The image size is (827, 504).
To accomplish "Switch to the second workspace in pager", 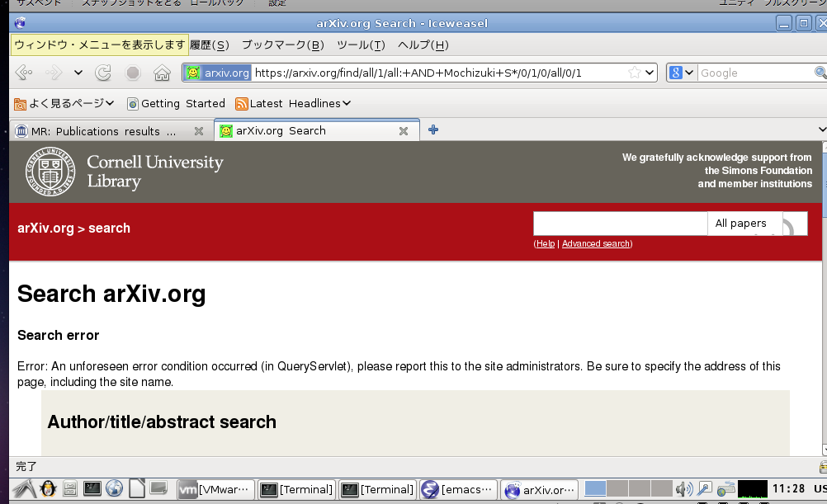I will [617, 488].
